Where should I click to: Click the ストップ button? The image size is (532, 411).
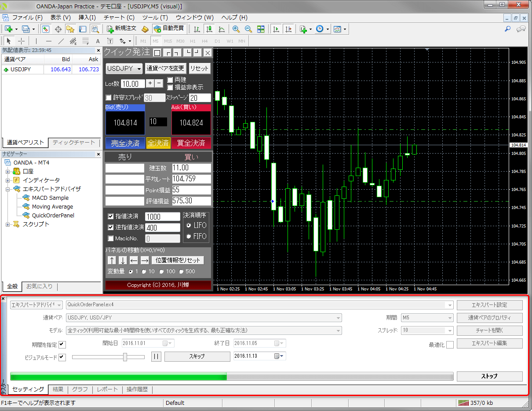(x=489, y=376)
